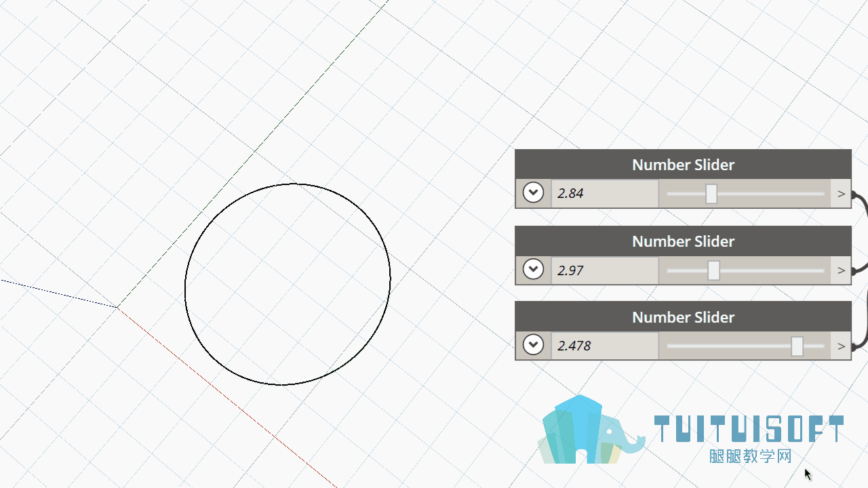
Task: Click the slider handle of the 2.478 slider
Action: click(797, 346)
